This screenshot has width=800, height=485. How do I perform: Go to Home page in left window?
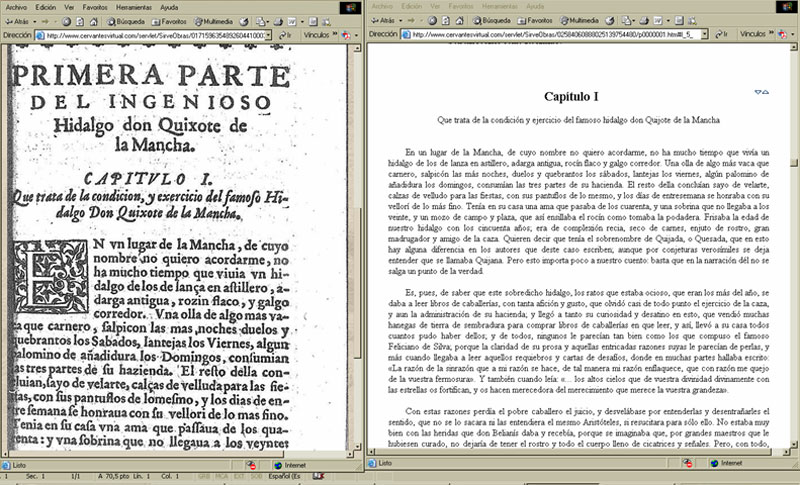click(93, 22)
